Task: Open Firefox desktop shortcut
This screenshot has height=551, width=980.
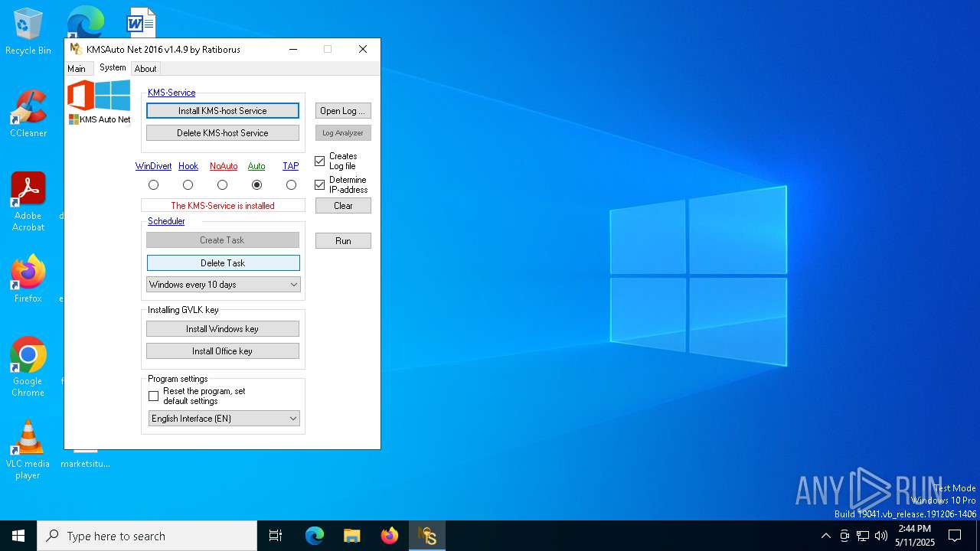Action: 28,279
